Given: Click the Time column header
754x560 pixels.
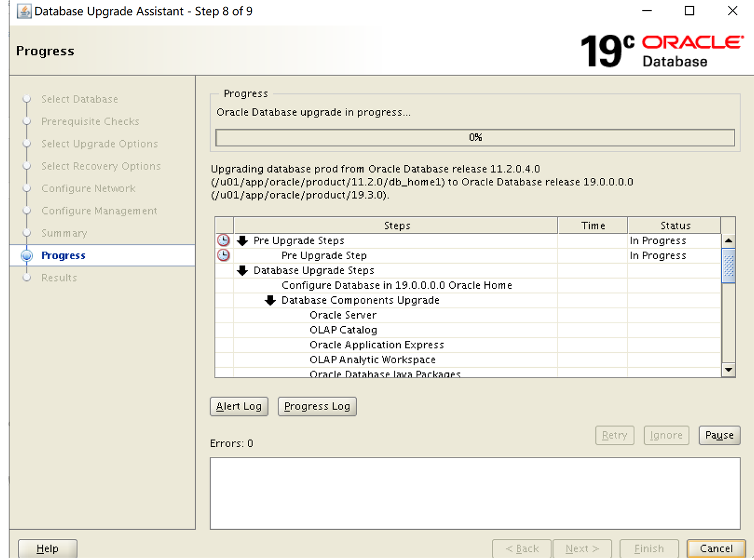Looking at the screenshot, I should click(x=593, y=225).
